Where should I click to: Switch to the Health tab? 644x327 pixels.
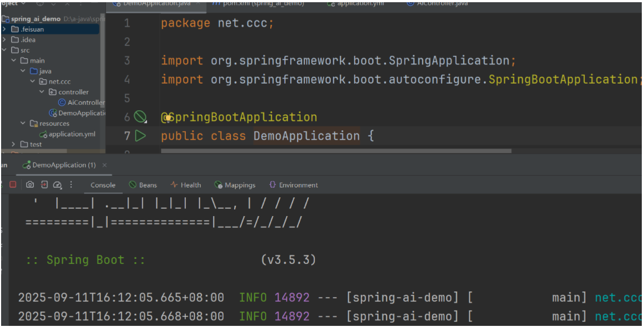tap(186, 185)
